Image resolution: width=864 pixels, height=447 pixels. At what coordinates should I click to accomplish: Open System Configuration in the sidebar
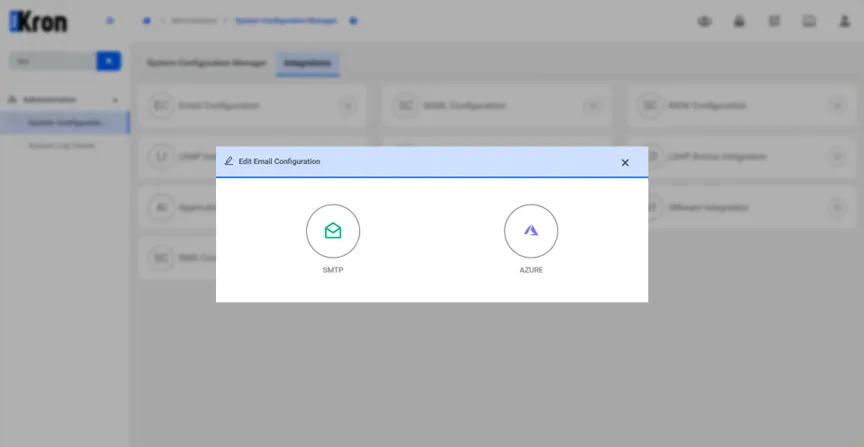coord(65,122)
